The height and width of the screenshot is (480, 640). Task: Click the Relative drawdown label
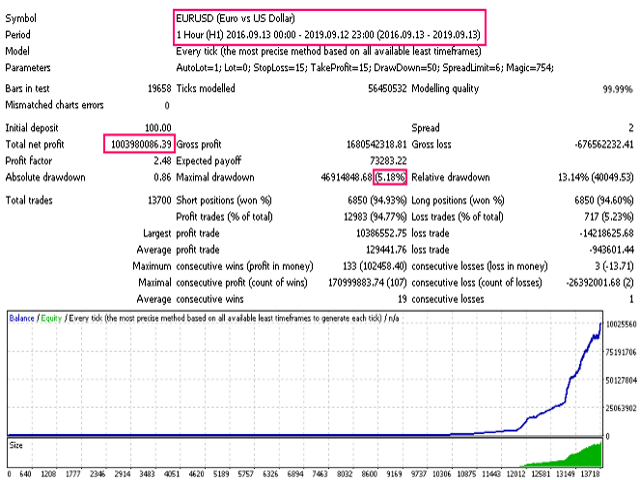[x=451, y=177]
